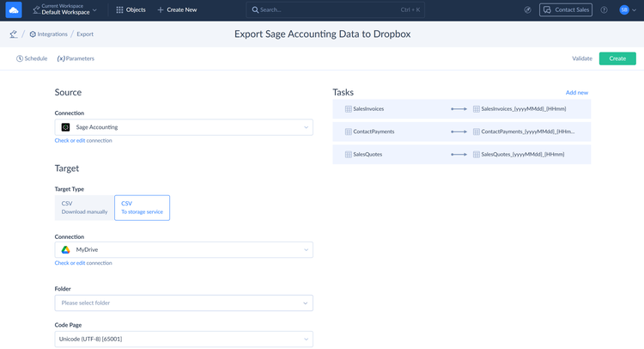Select CSV Download manually target type
Viewport: 644px width, 349px height.
tap(84, 207)
